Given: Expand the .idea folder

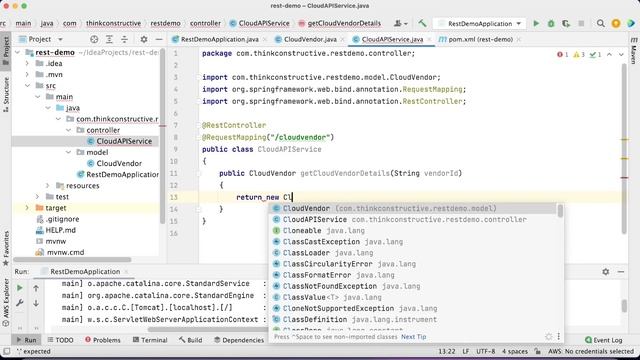Looking at the screenshot, I should click(x=27, y=64).
